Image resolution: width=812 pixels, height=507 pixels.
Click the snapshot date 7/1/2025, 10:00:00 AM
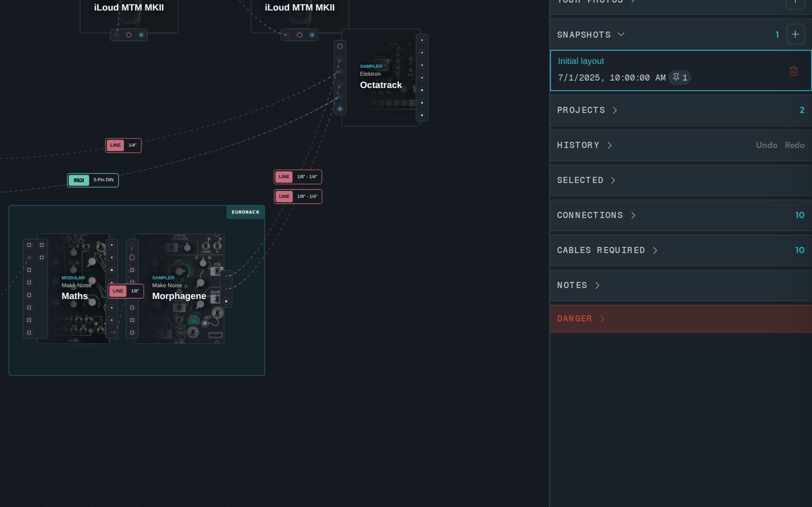[611, 77]
